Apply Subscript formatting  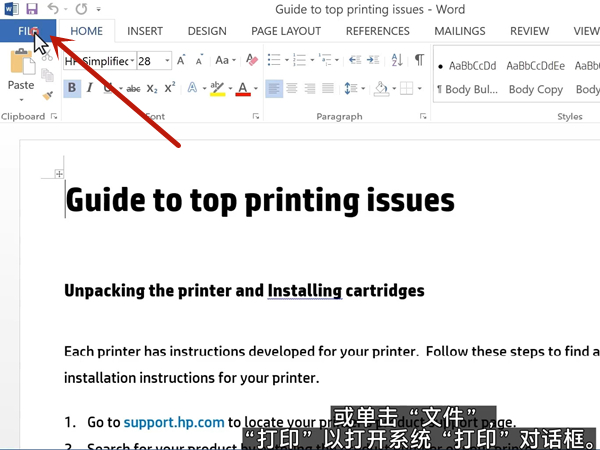(x=152, y=89)
